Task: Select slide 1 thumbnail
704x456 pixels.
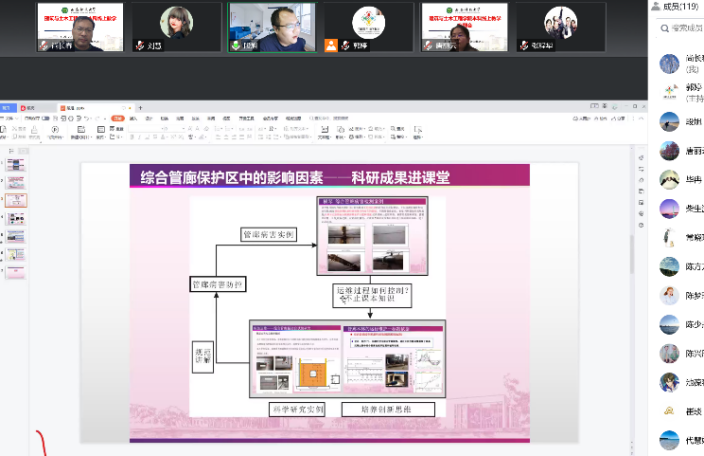Action: (16, 165)
